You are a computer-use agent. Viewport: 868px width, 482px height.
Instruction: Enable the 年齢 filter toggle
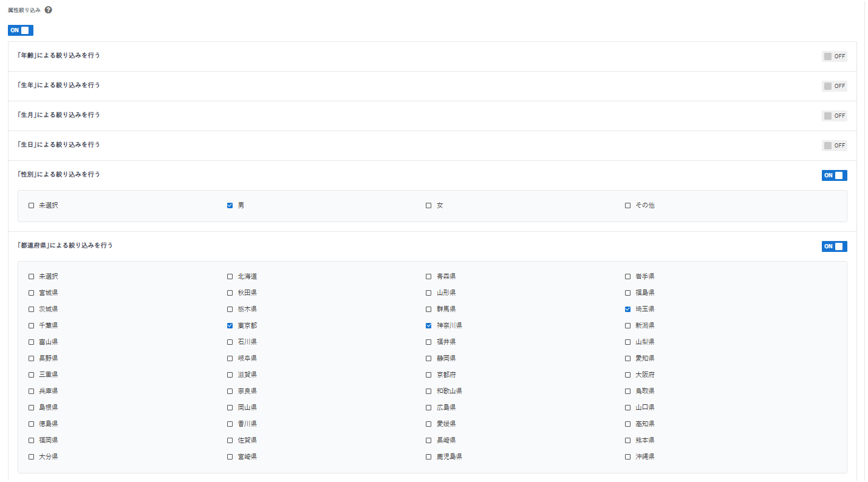point(834,56)
